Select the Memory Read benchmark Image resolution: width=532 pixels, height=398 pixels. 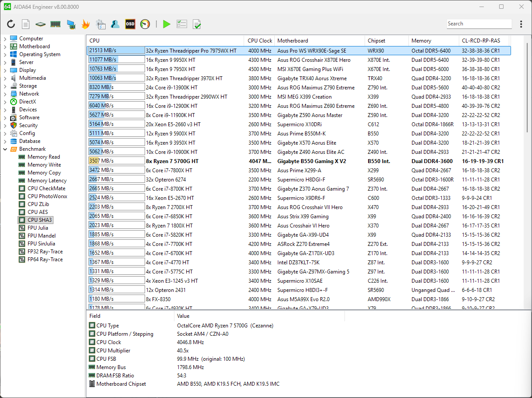coord(43,157)
